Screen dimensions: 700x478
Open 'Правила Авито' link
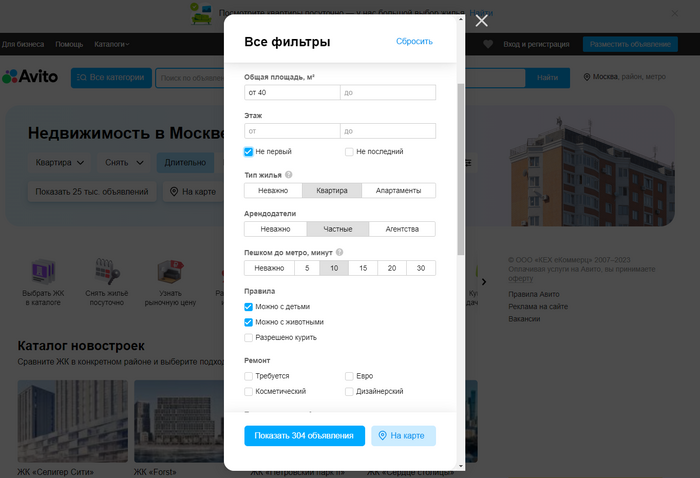coord(533,294)
